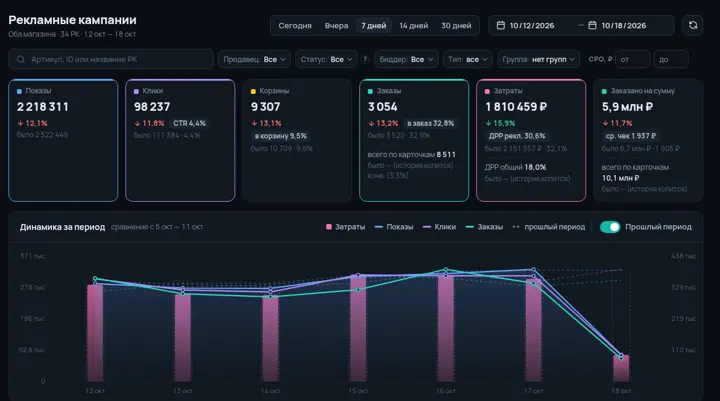This screenshot has height=401, width=720.
Task: Open the end date calendar icon
Action: coord(592,25)
